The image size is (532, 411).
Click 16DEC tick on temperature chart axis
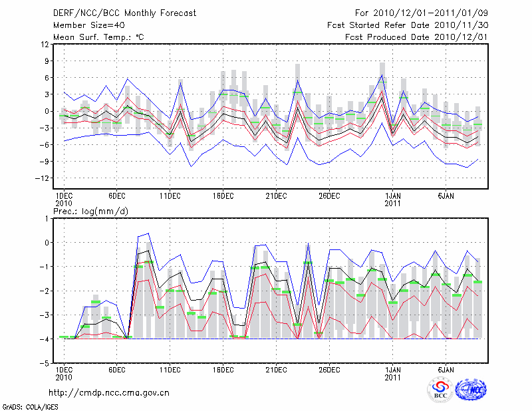(x=223, y=196)
